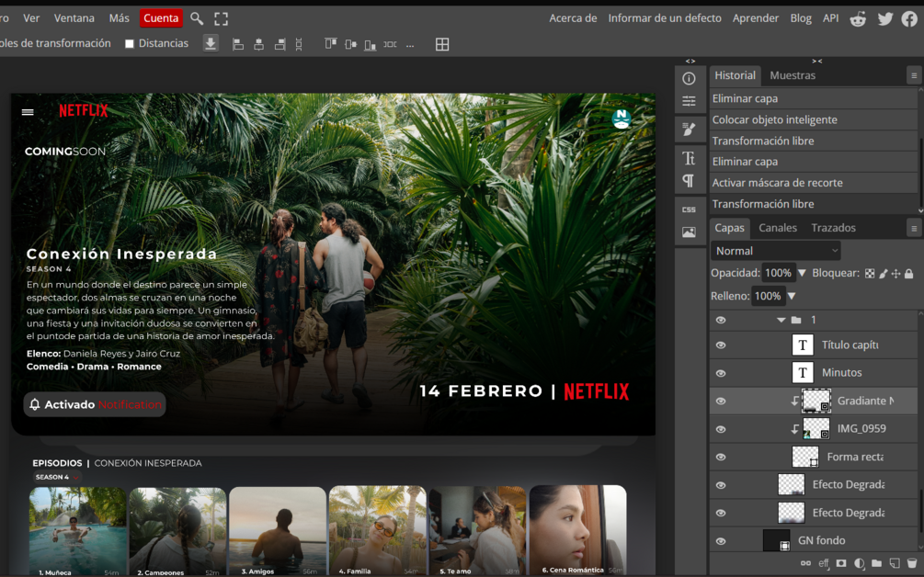Open the search magnifier icon

(197, 19)
